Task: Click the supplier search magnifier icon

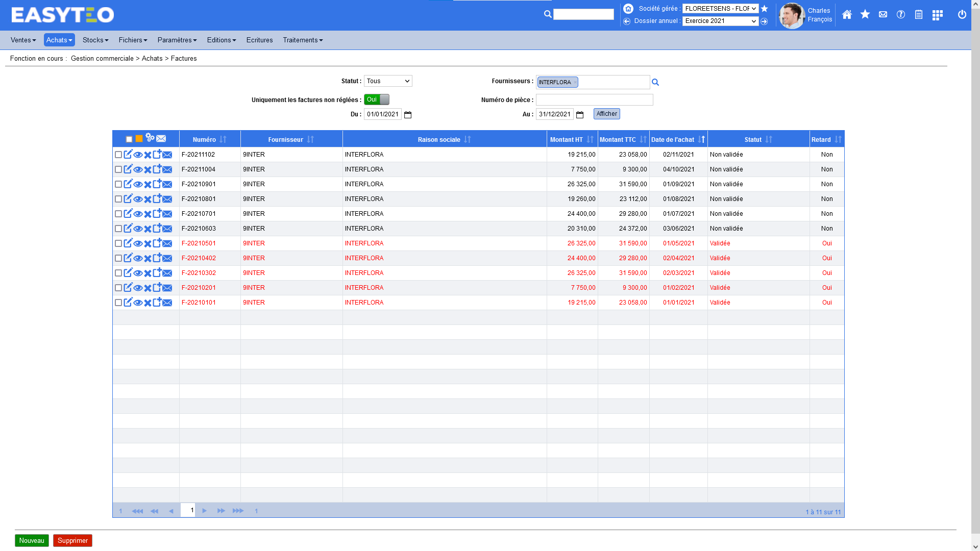Action: pos(655,82)
